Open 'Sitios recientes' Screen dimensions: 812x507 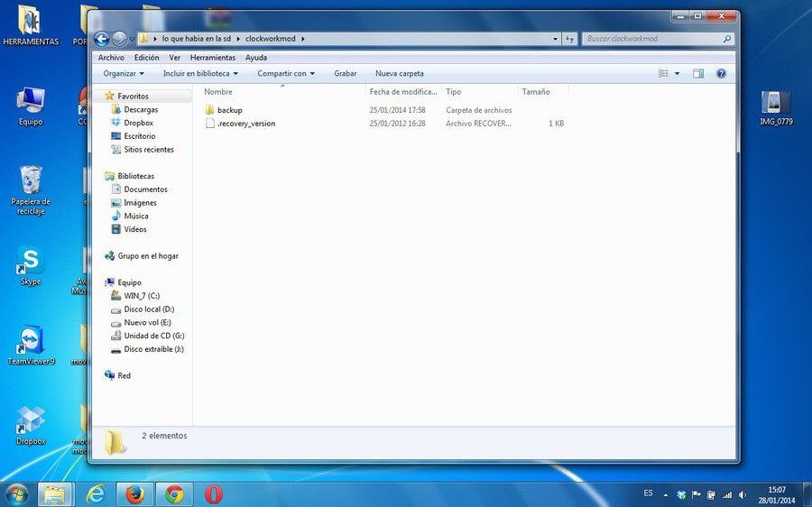point(149,149)
